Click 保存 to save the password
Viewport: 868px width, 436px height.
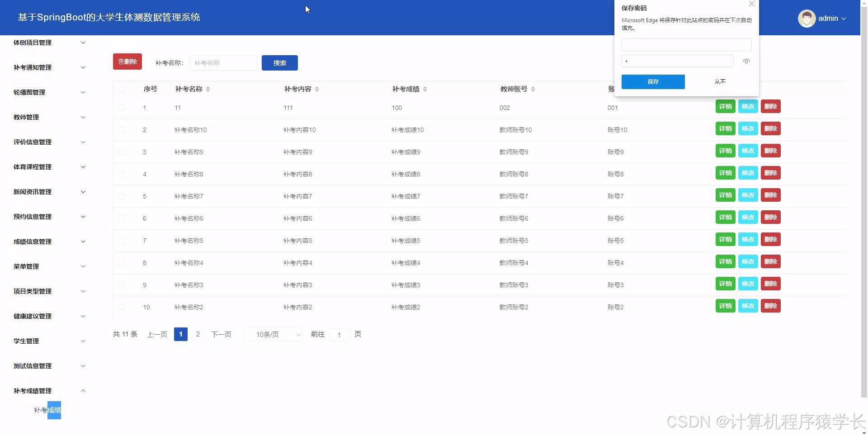click(653, 82)
